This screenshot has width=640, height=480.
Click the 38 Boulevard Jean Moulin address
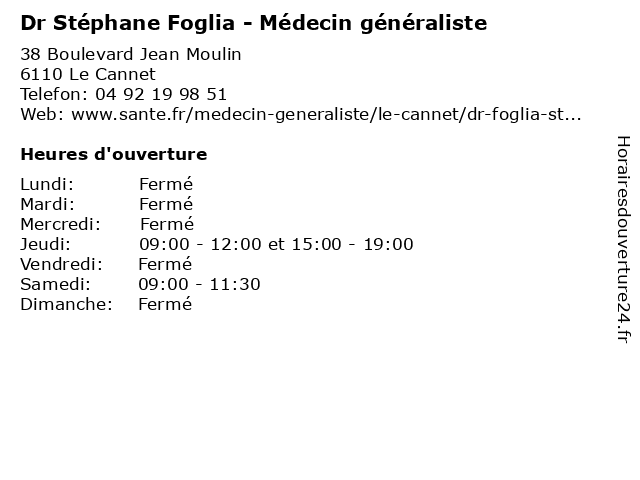click(130, 54)
